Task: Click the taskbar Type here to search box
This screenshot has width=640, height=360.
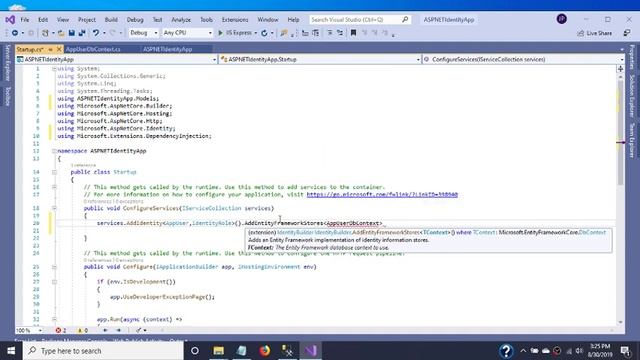Action: (103, 351)
